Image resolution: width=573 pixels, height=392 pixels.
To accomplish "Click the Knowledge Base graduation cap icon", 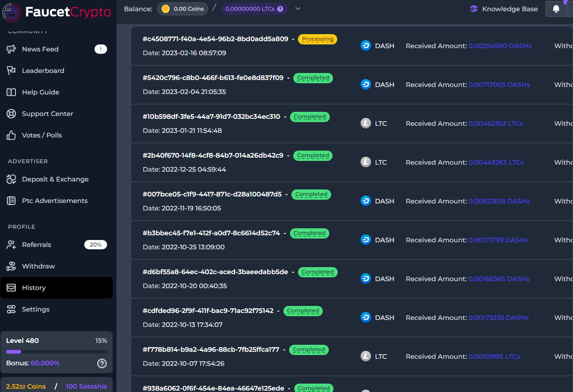I will pos(474,9).
